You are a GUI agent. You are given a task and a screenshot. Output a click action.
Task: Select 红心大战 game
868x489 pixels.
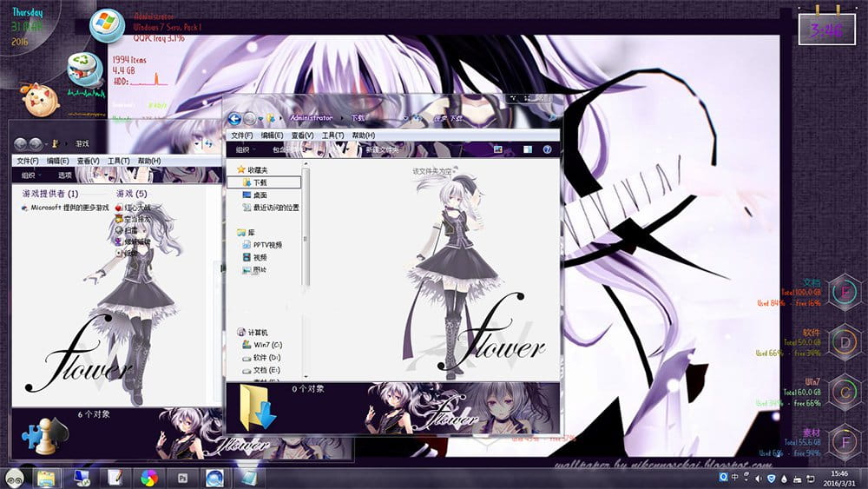[x=132, y=208]
